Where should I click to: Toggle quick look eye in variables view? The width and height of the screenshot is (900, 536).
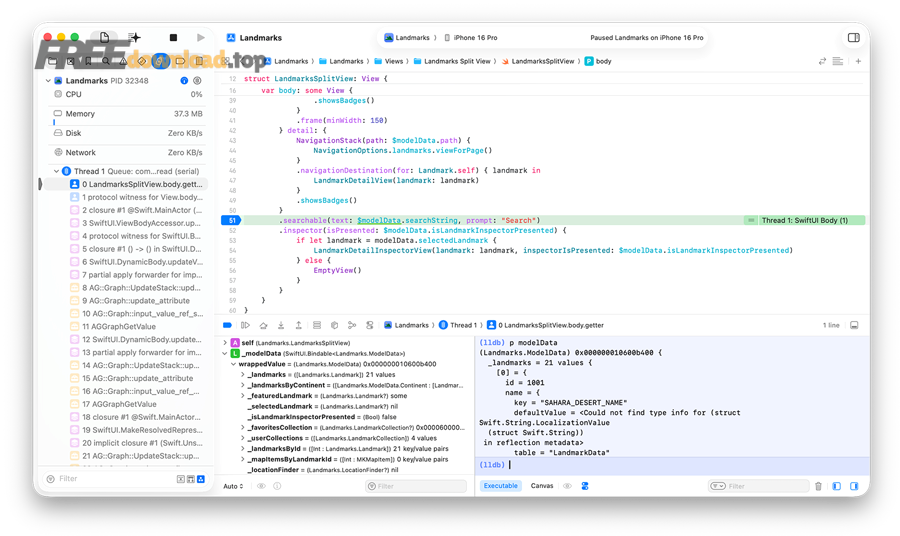(261, 486)
